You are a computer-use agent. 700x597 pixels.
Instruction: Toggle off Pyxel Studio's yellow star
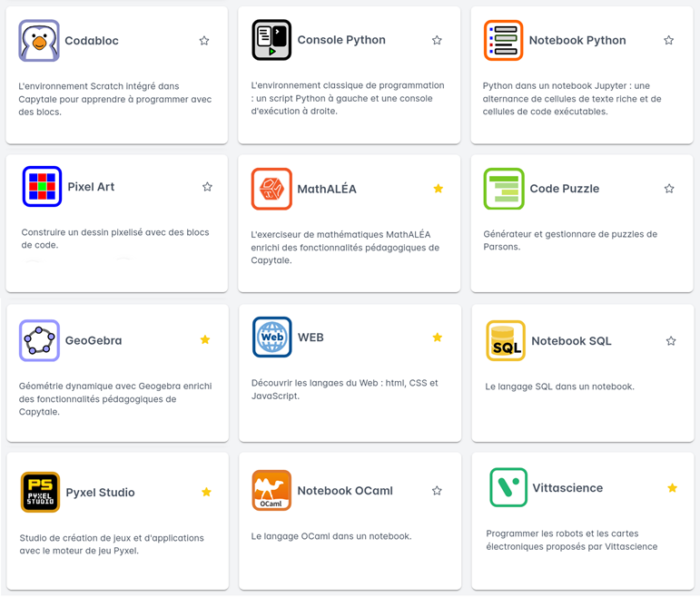pyautogui.click(x=206, y=492)
